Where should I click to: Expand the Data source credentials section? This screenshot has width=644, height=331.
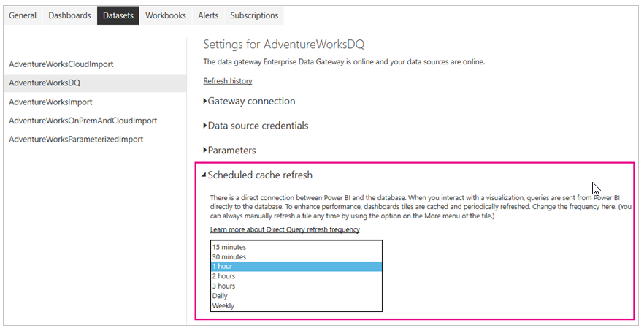[x=256, y=126]
